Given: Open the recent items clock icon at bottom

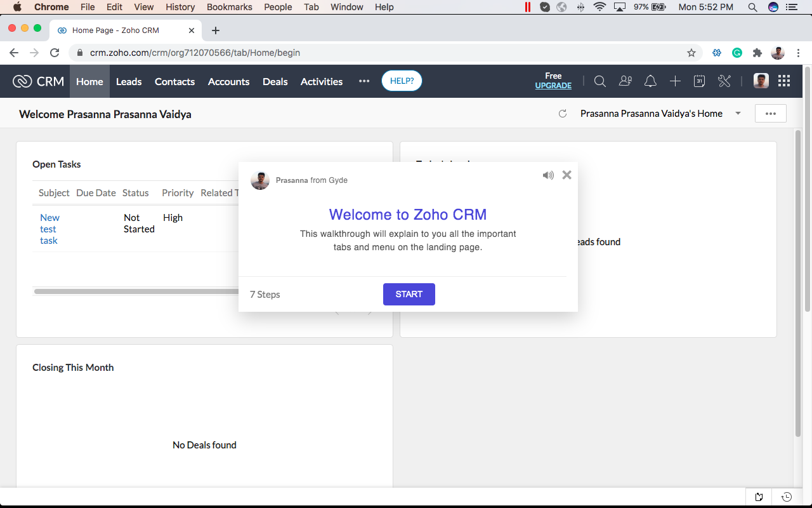Looking at the screenshot, I should [787, 497].
